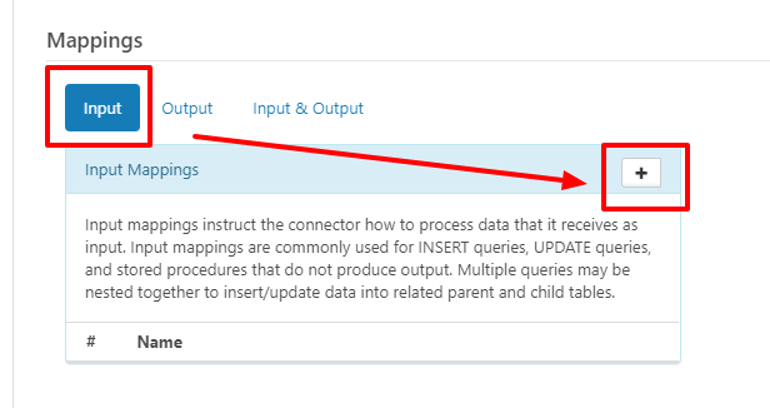Open the Input & Output tab
This screenshot has height=408, width=770.
coord(308,108)
